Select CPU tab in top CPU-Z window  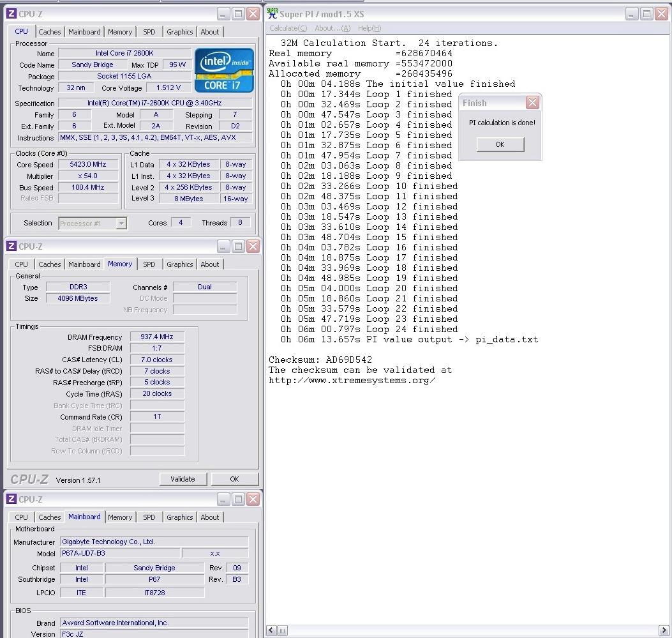(x=22, y=31)
